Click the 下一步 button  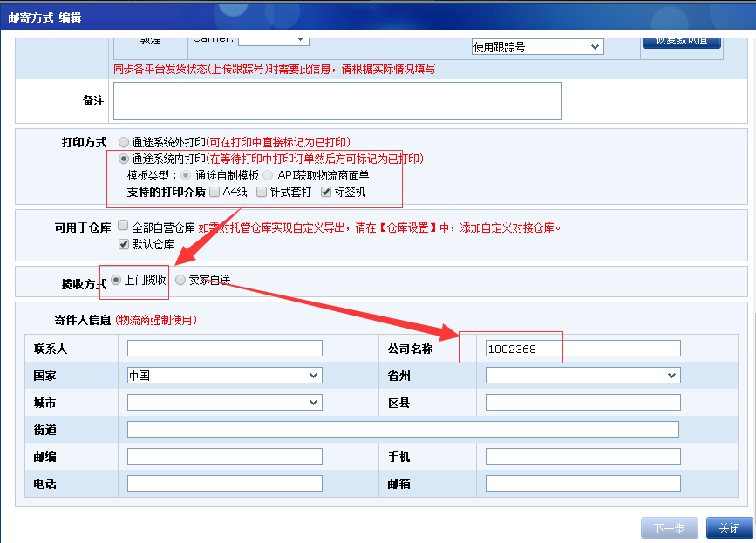pyautogui.click(x=669, y=528)
